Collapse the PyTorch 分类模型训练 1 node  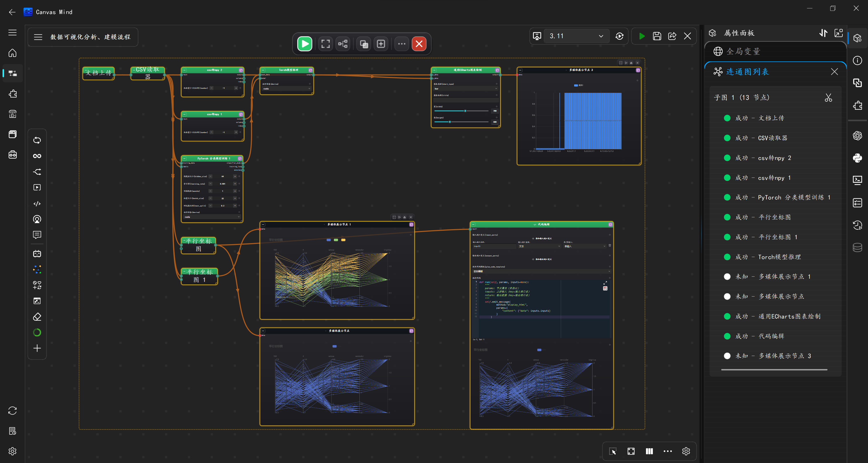click(184, 159)
